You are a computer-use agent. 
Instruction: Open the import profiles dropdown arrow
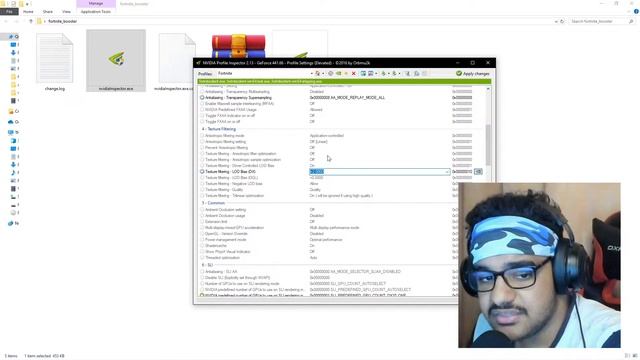(x=400, y=73)
